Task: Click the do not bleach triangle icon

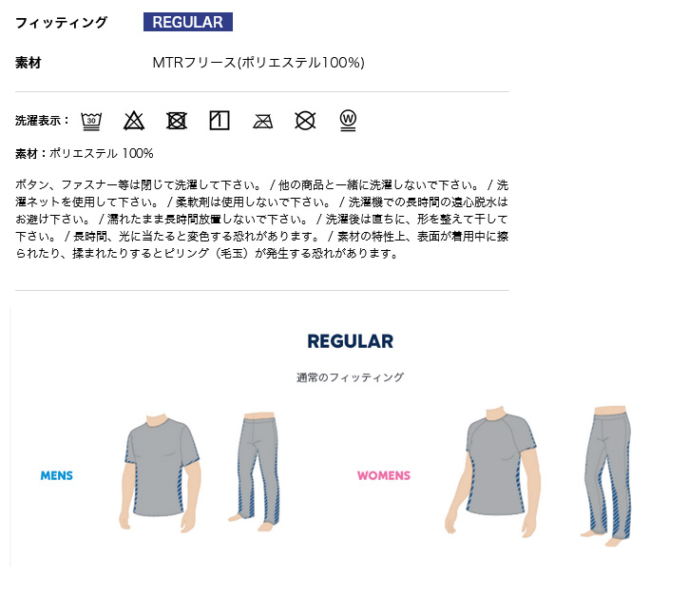Action: click(x=134, y=121)
